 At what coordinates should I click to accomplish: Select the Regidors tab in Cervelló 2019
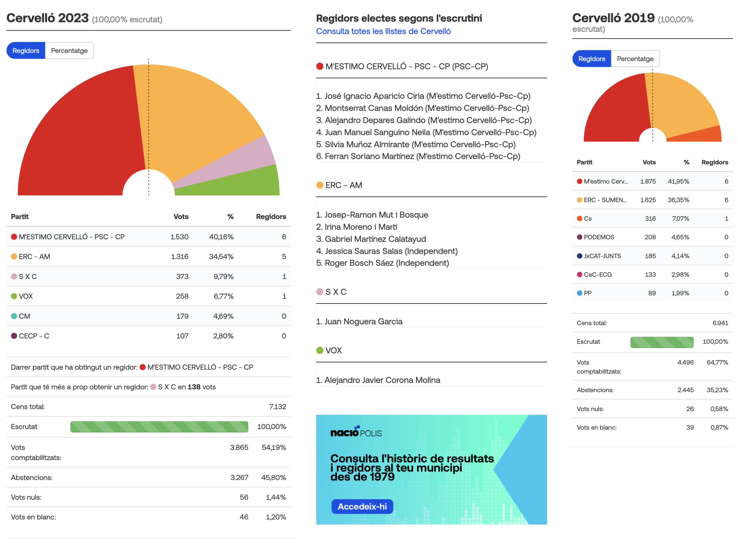[x=592, y=59]
